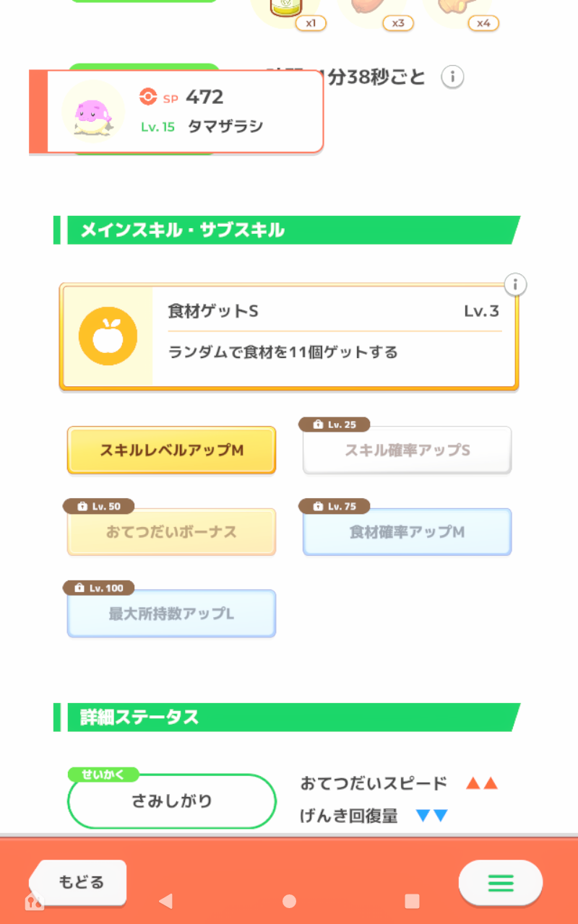Select the スキルレベルアップM sub skill
Image resolution: width=578 pixels, height=924 pixels.
(x=171, y=450)
